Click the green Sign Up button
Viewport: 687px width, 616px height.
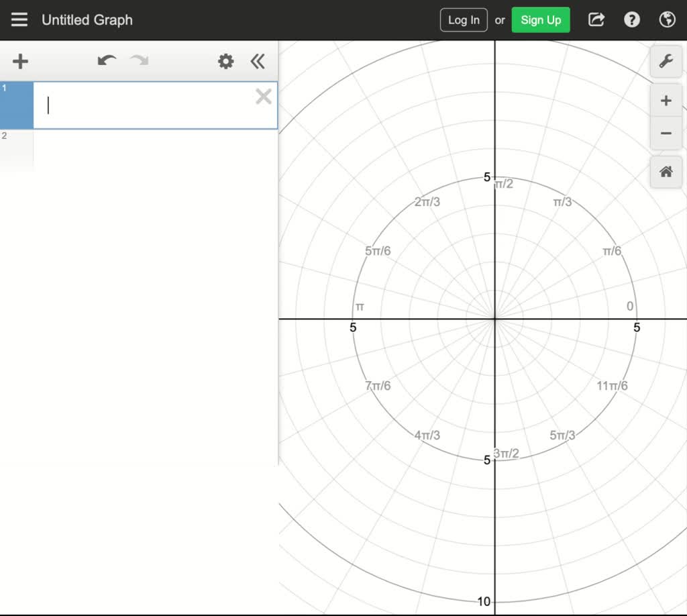[x=541, y=19]
